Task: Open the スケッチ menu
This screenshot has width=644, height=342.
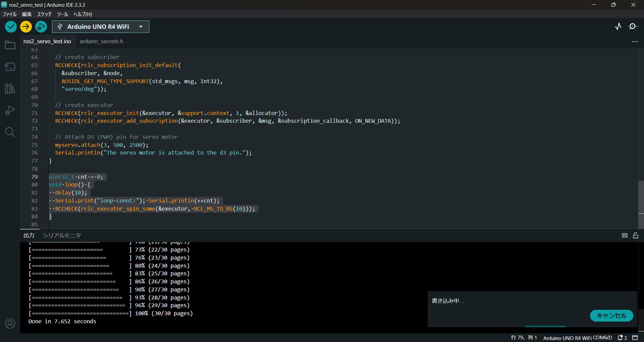Action: pos(44,14)
